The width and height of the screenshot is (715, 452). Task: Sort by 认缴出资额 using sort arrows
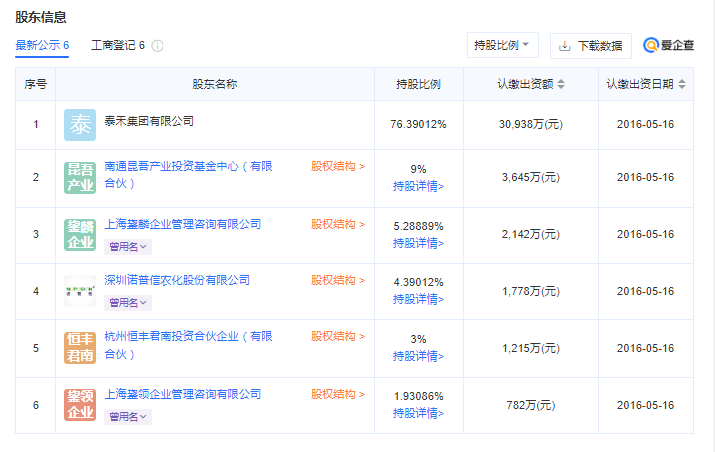point(561,84)
